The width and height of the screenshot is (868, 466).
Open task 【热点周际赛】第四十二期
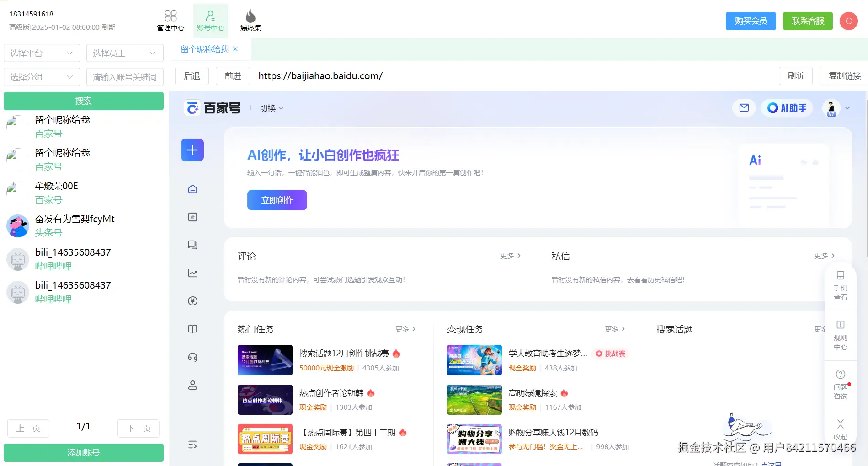click(x=348, y=433)
